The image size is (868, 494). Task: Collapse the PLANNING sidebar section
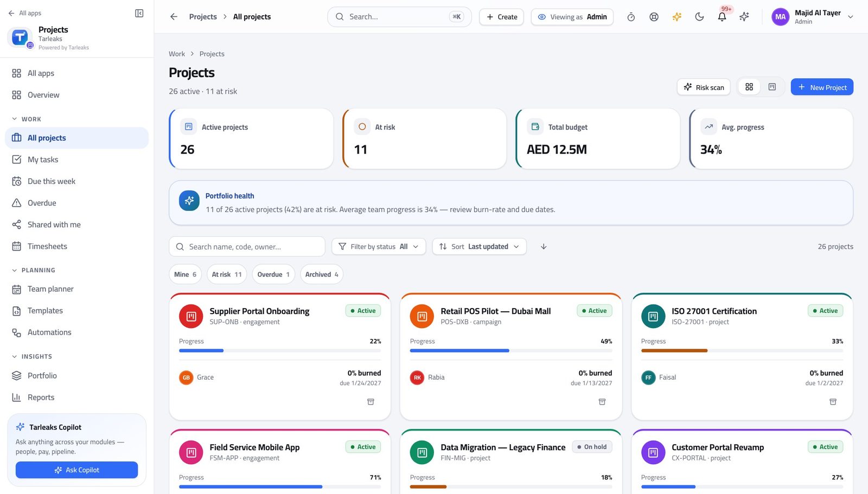(34, 270)
